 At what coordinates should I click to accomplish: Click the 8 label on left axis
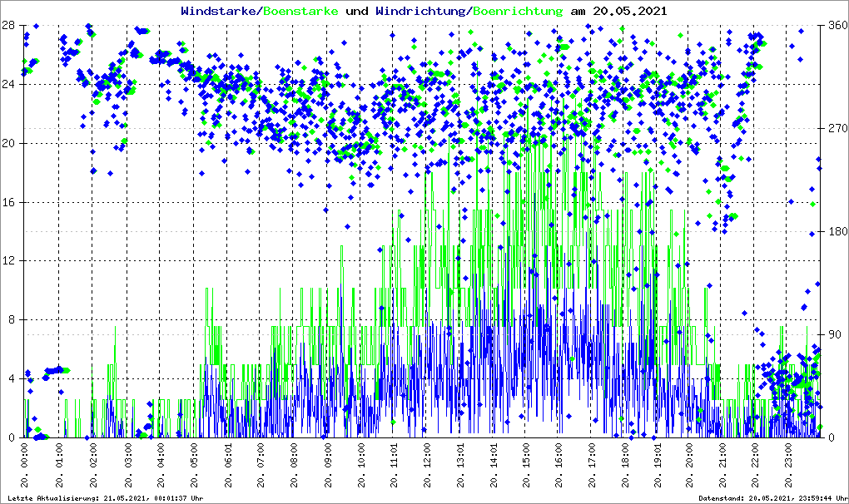[x=11, y=320]
